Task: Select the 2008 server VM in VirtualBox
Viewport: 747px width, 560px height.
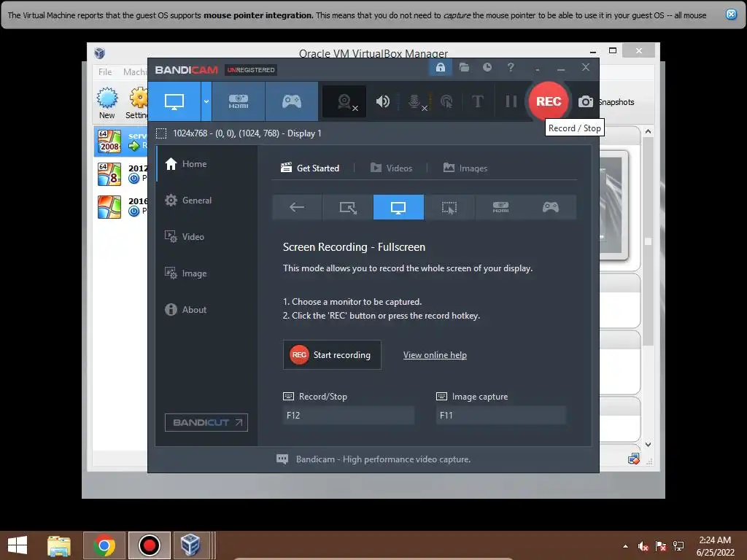Action: (121, 141)
